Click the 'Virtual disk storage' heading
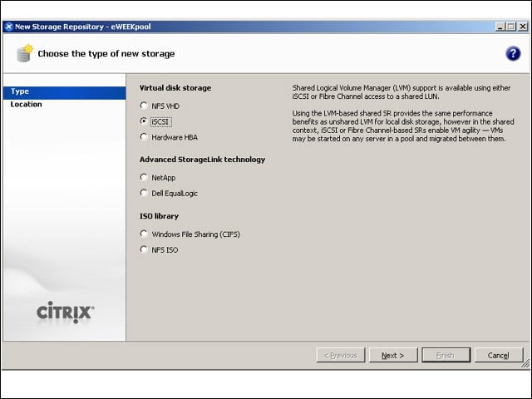The width and height of the screenshot is (532, 399). click(175, 88)
